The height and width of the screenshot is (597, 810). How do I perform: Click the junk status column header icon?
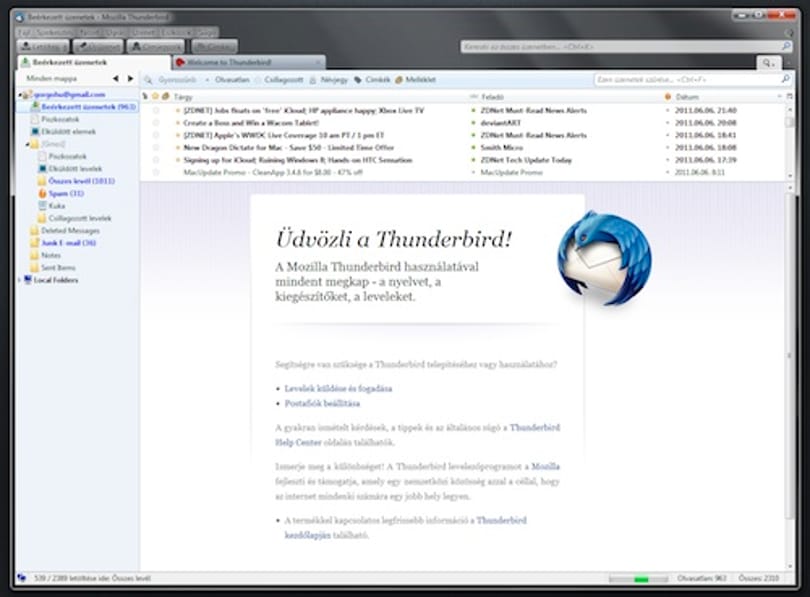click(x=667, y=97)
